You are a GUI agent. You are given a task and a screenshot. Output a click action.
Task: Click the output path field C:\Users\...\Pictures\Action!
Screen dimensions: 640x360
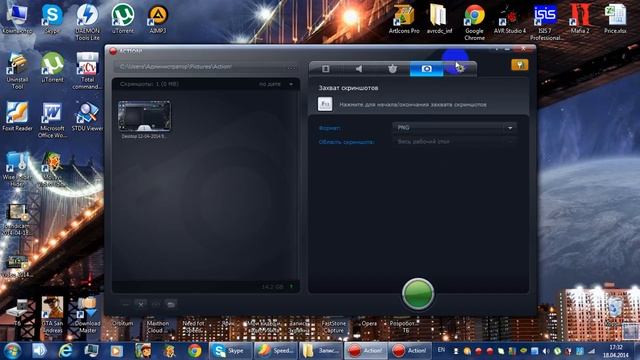(x=200, y=67)
